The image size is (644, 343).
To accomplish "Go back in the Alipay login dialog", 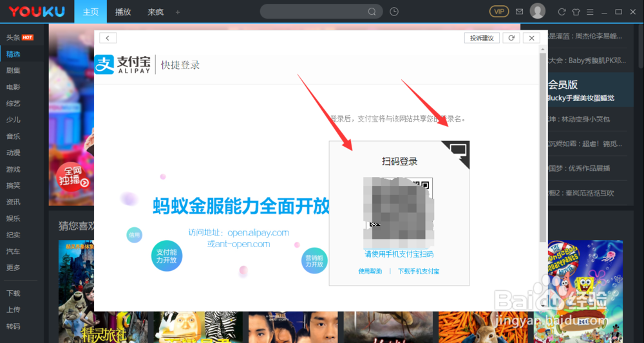I will click(108, 38).
